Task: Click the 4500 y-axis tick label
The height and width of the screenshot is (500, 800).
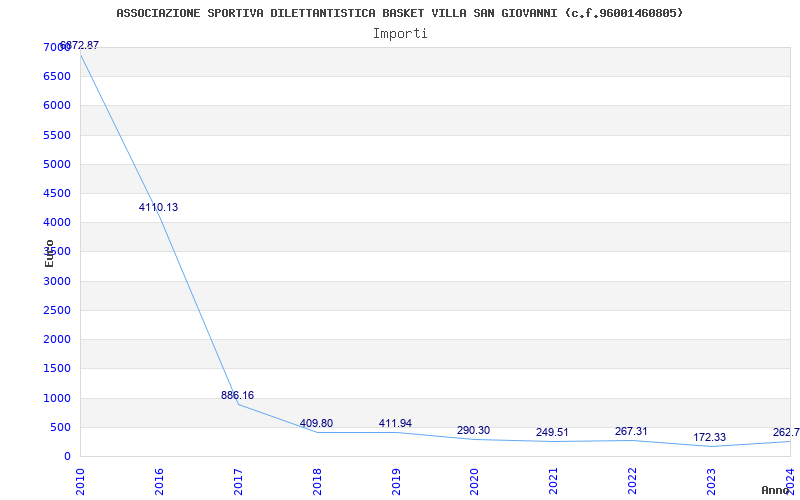Action: [57, 193]
